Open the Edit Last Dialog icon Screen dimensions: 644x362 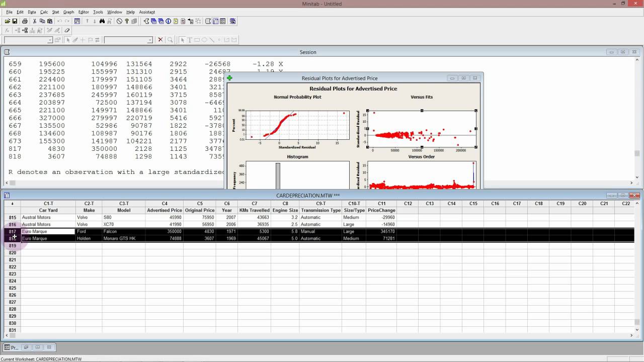click(x=77, y=21)
